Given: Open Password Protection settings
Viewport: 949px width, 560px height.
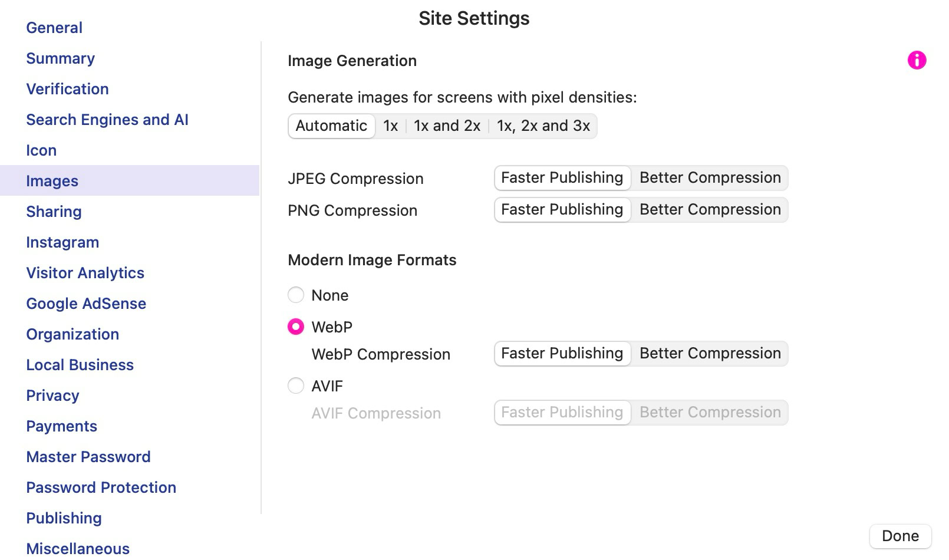Looking at the screenshot, I should tap(101, 487).
